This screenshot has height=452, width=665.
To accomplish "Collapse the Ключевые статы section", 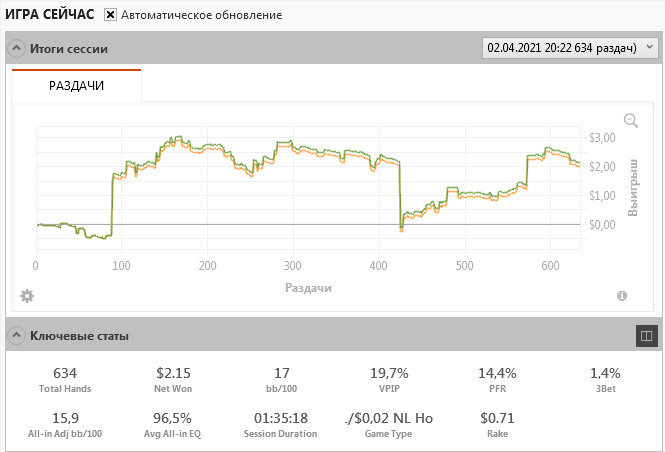I will (x=17, y=335).
